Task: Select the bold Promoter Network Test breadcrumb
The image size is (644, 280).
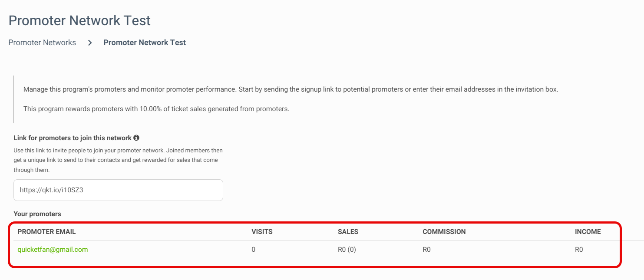Action: (145, 43)
